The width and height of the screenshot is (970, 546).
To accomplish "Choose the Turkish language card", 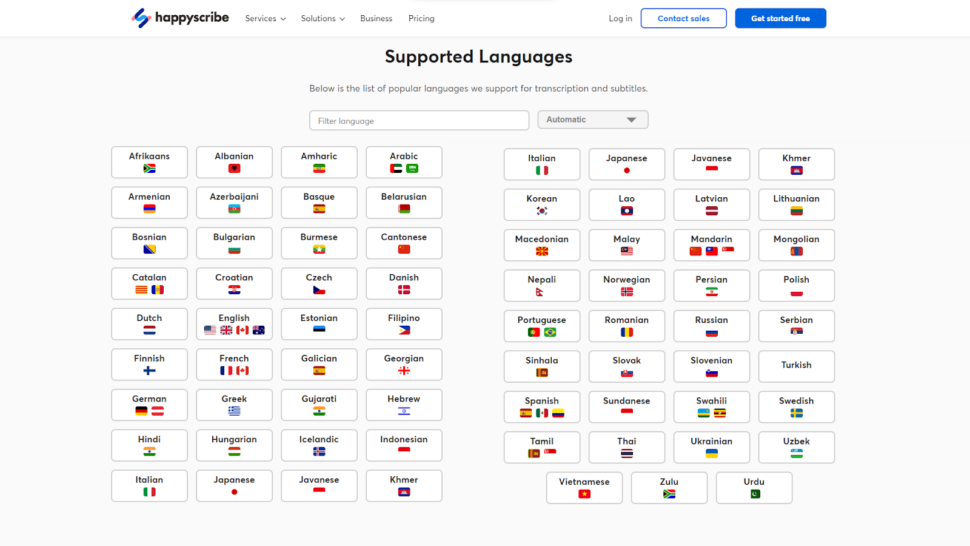I will click(x=796, y=366).
